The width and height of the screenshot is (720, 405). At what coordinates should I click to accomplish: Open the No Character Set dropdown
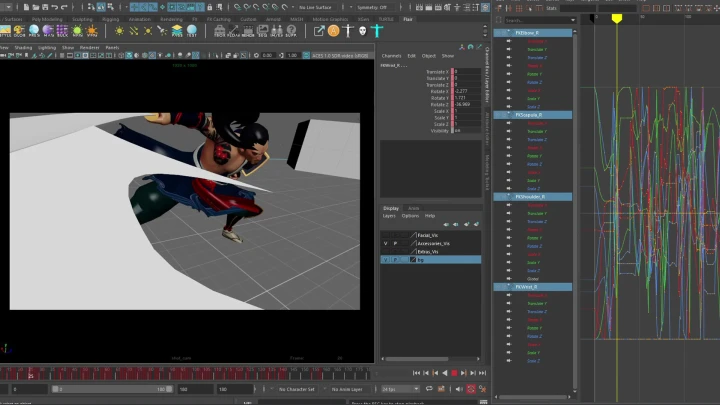click(297, 389)
